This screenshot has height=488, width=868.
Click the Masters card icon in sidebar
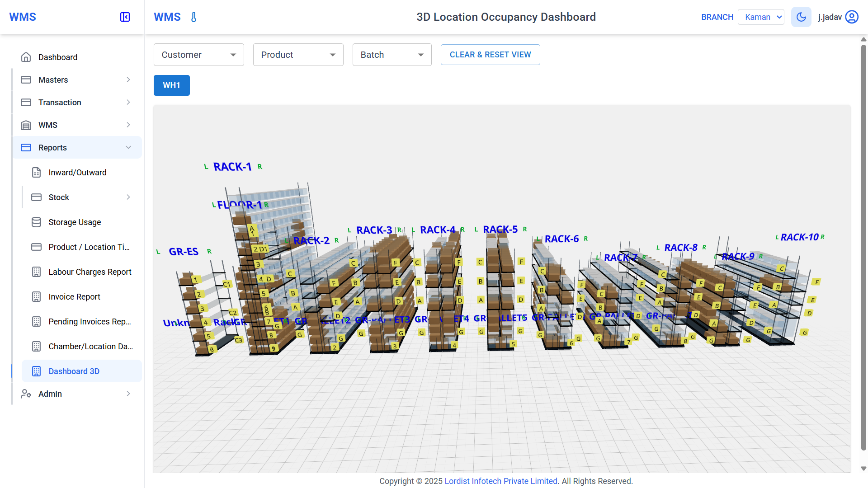tap(26, 80)
